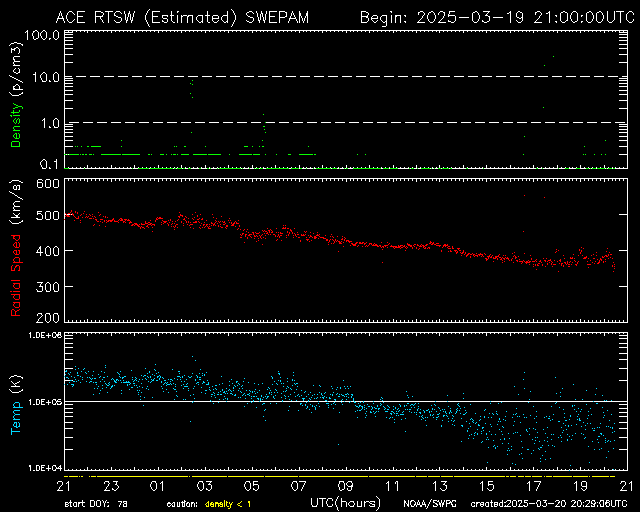Image resolution: width=640 pixels, height=512 pixels.
Task: Click the '09' hour label on time axis
Action: click(345, 486)
